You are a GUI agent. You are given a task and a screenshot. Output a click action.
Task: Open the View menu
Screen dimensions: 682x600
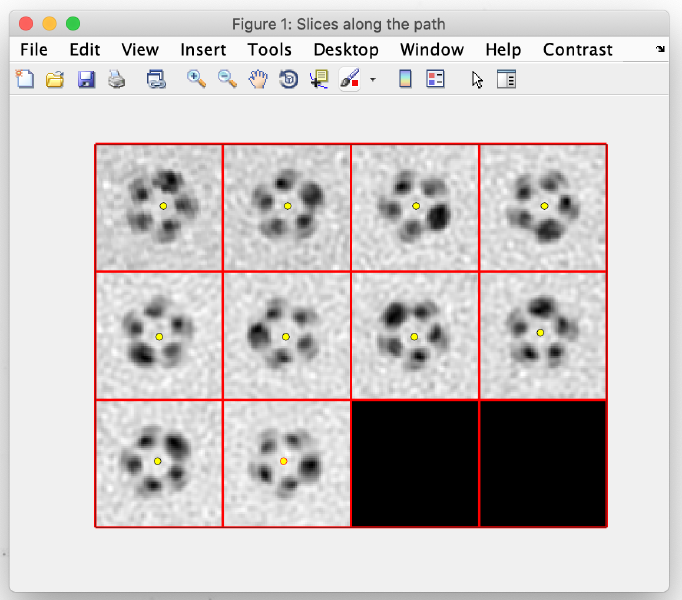[x=140, y=50]
